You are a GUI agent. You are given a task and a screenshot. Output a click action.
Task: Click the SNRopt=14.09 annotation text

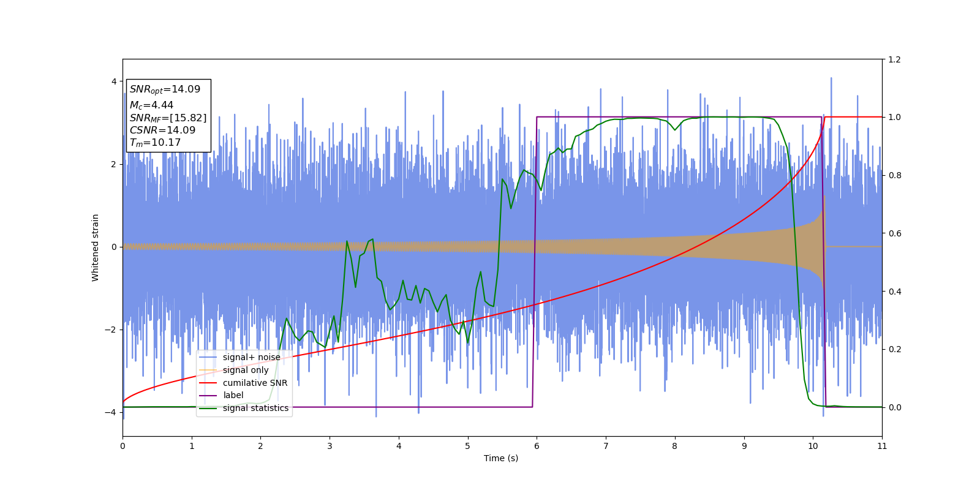click(x=165, y=89)
